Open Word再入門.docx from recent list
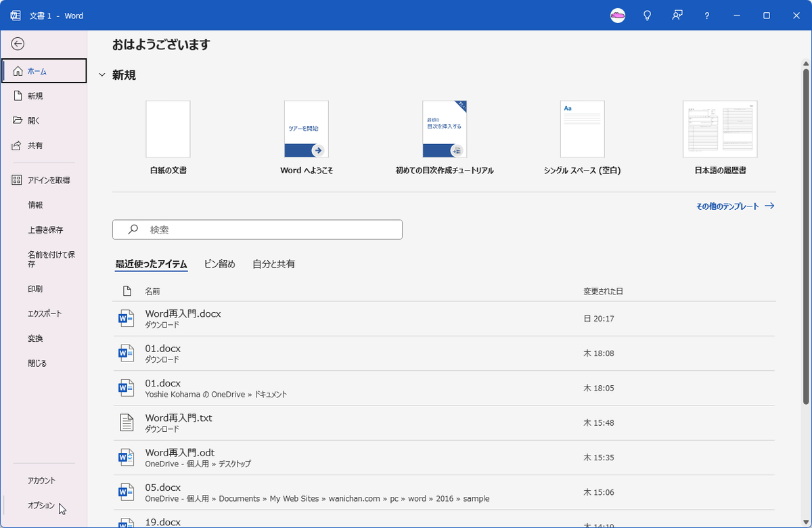 pos(444,319)
